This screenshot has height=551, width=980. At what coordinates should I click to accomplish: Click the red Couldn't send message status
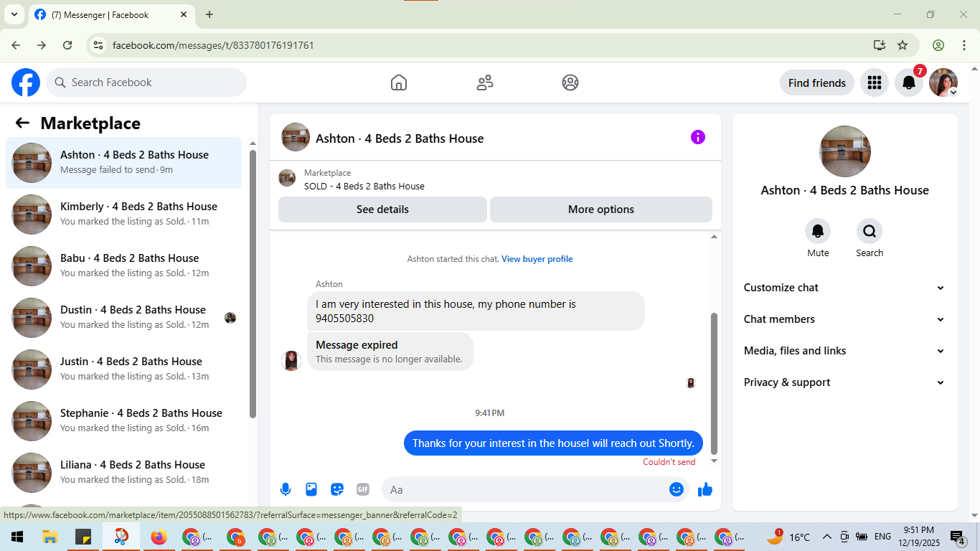click(669, 462)
